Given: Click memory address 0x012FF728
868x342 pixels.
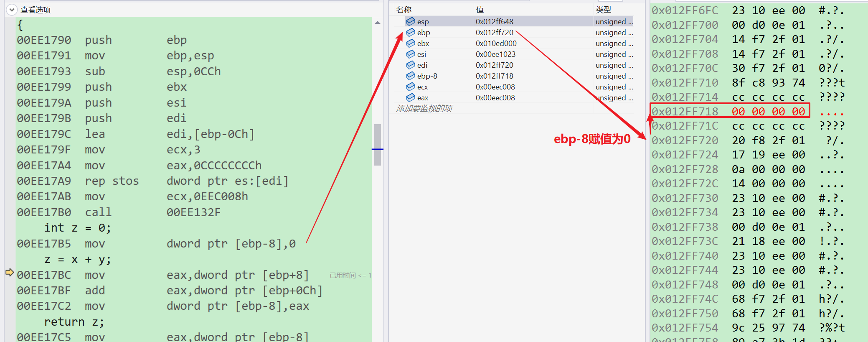Looking at the screenshot, I should click(x=685, y=169).
